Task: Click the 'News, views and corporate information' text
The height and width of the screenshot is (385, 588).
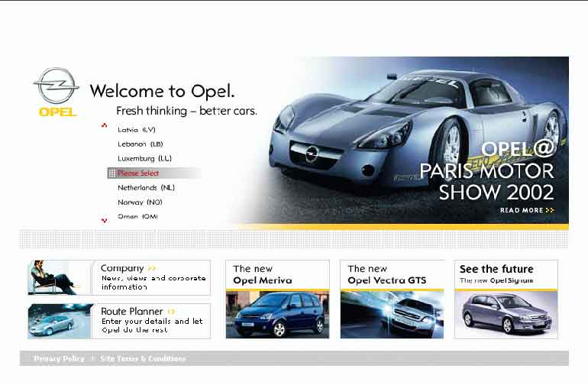Action: [x=153, y=283]
